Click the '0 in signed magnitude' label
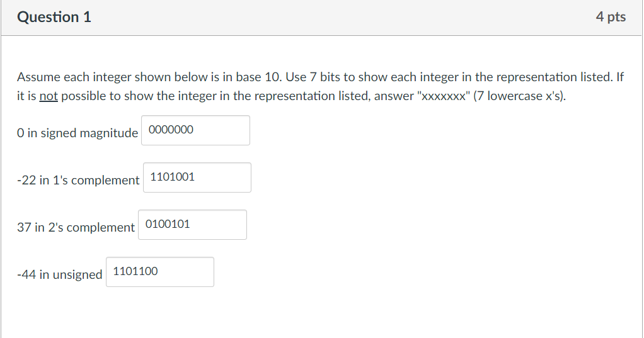The image size is (644, 338). [x=78, y=133]
